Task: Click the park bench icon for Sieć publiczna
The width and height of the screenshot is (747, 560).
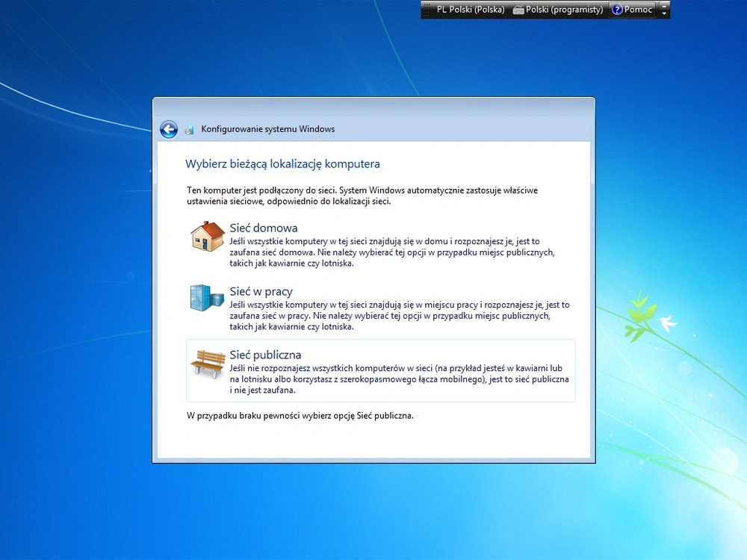Action: (208, 364)
